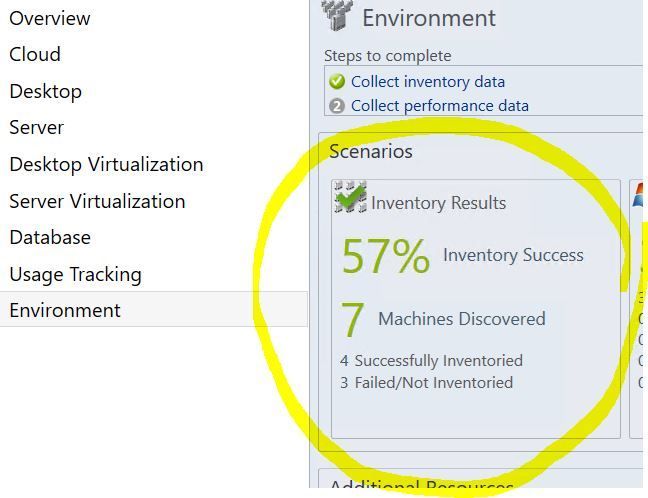Click the Inventory Results tile title
This screenshot has width=648, height=498.
pos(438,203)
